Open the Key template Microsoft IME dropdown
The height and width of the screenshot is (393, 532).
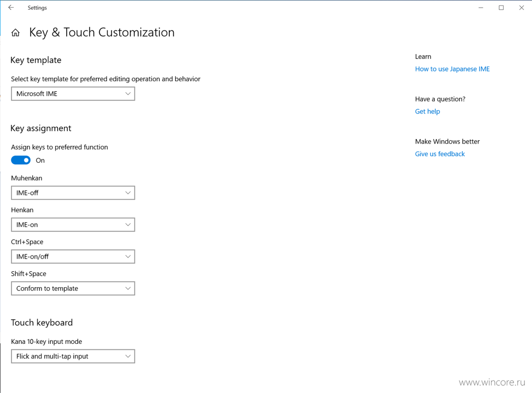(x=73, y=93)
